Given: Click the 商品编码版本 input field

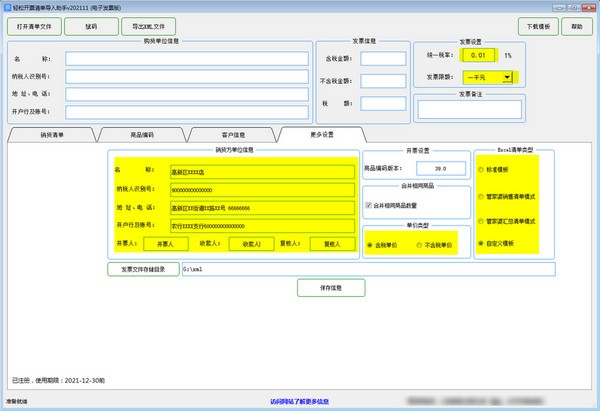Looking at the screenshot, I should point(436,168).
